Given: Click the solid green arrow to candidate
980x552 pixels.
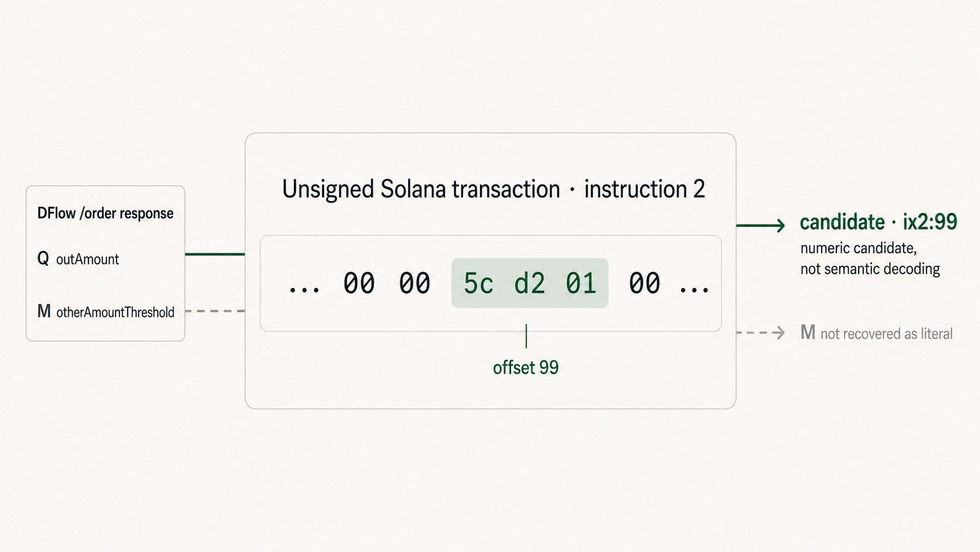Looking at the screenshot, I should tap(761, 225).
